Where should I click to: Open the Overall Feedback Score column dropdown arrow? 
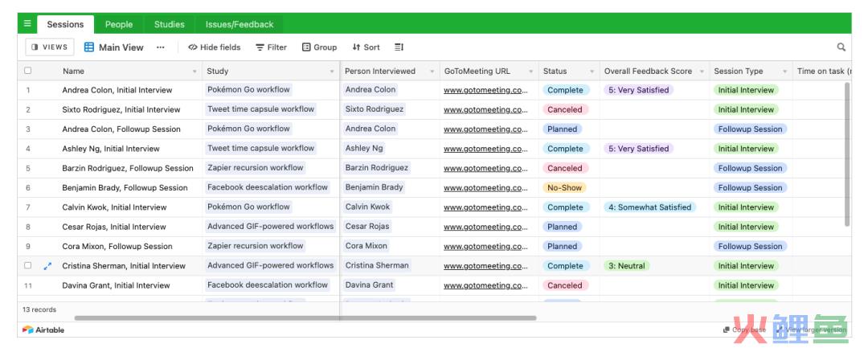pyautogui.click(x=702, y=72)
